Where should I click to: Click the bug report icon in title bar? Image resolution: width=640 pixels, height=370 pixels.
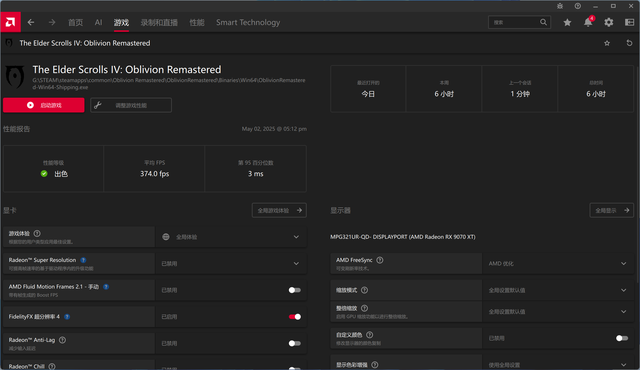point(560,6)
